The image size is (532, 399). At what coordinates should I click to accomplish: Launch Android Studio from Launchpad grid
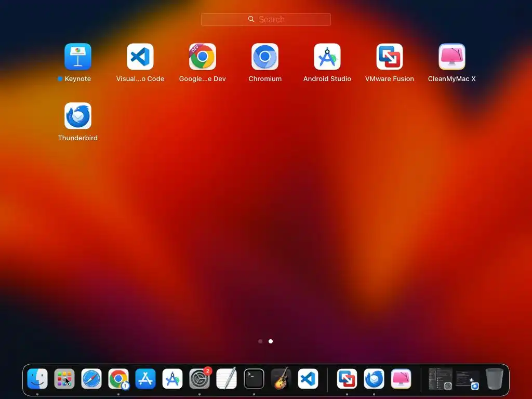click(327, 57)
